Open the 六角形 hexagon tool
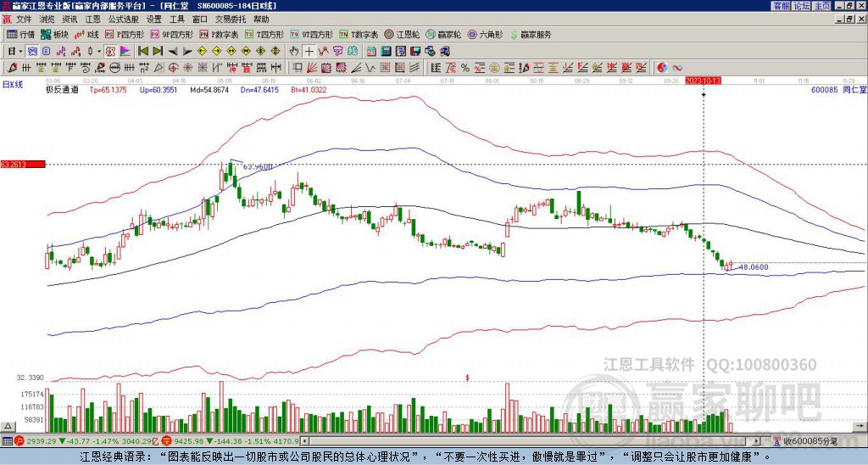 [x=486, y=34]
